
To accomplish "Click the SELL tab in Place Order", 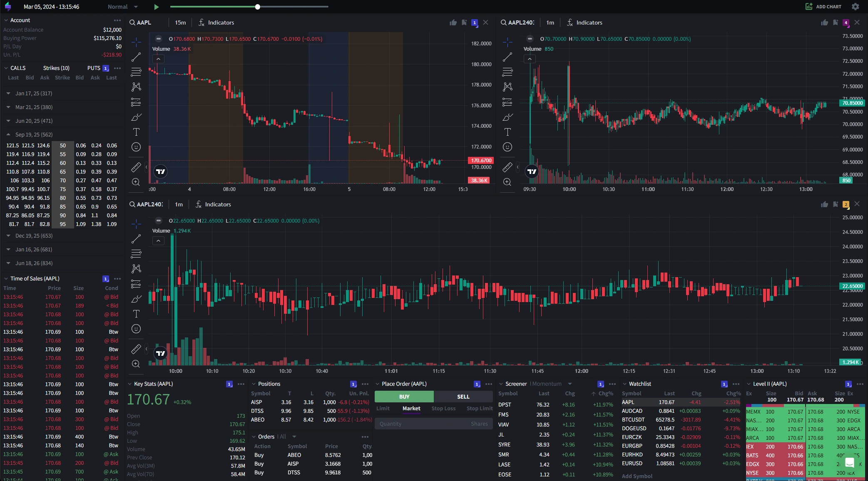I will (463, 397).
